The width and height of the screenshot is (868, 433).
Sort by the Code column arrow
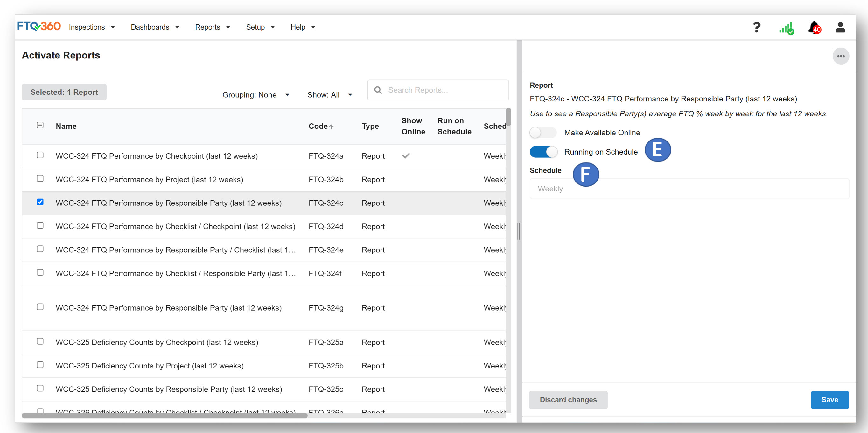331,127
